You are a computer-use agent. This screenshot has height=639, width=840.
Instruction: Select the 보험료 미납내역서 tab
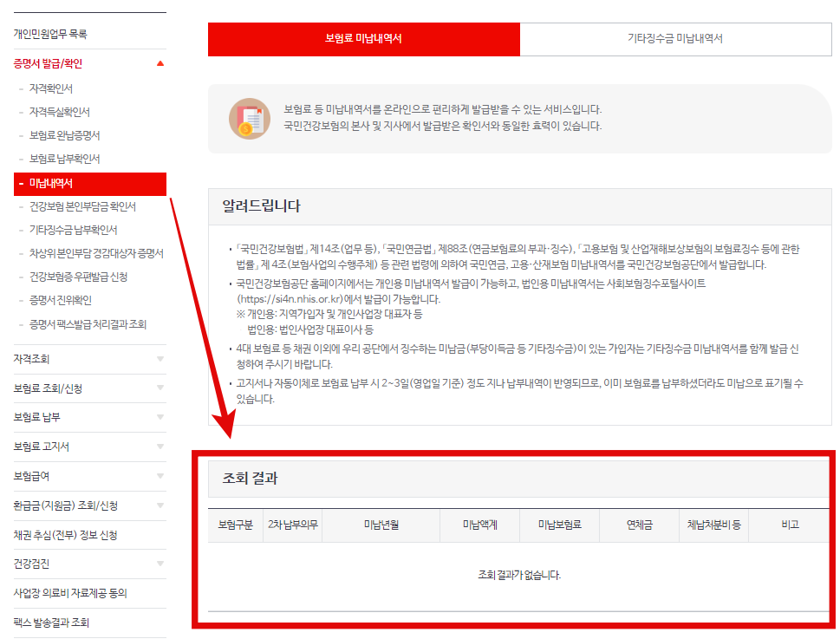point(363,40)
